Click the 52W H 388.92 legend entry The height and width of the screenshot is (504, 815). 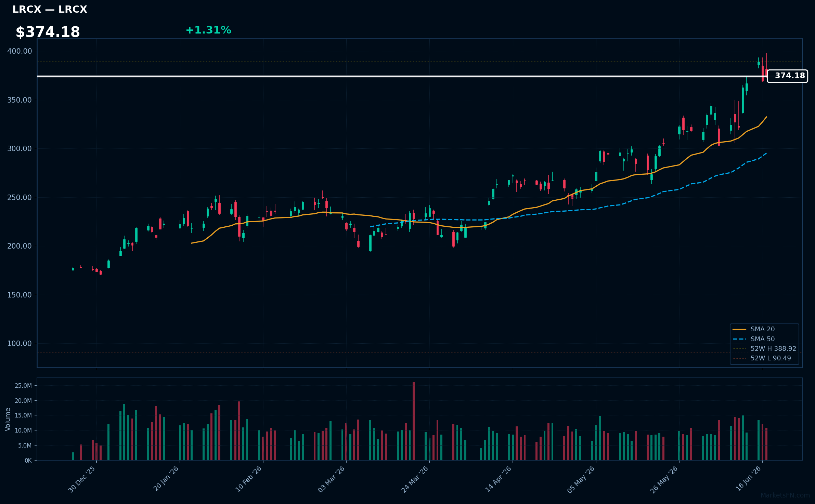pyautogui.click(x=764, y=349)
